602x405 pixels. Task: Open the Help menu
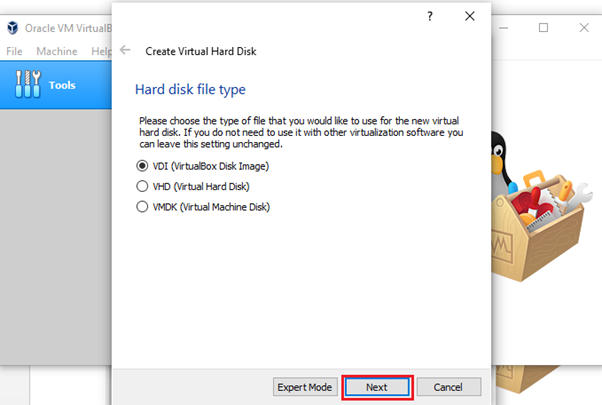coord(101,51)
